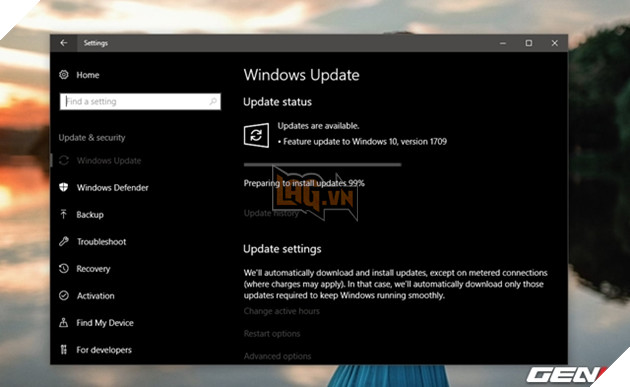630x387 pixels.
Task: Click the Windows Update refresh arrows icon in sidebar
Action: click(64, 161)
